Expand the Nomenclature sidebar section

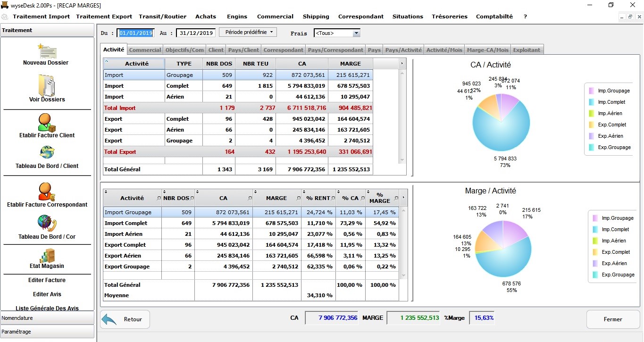click(x=47, y=318)
